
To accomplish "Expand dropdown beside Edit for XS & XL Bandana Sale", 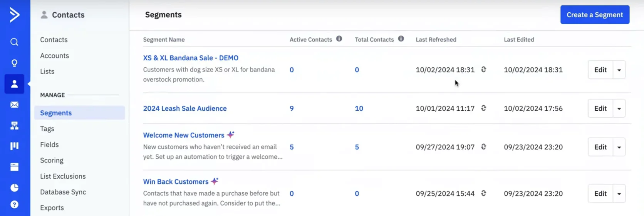I will point(619,70).
